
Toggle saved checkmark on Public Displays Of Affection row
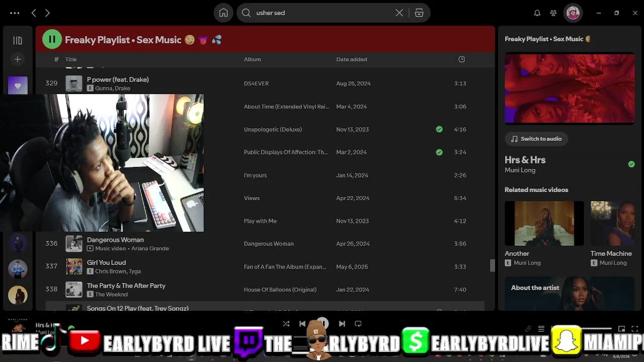click(439, 152)
